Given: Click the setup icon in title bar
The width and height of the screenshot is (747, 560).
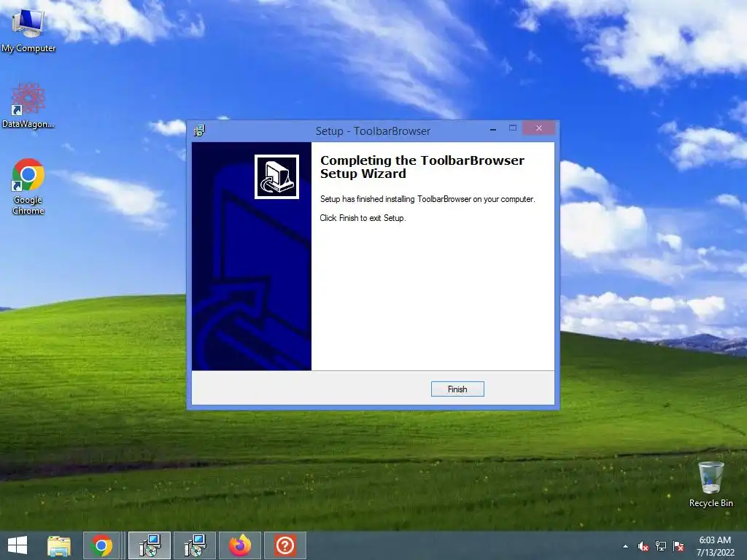Looking at the screenshot, I should coord(200,131).
